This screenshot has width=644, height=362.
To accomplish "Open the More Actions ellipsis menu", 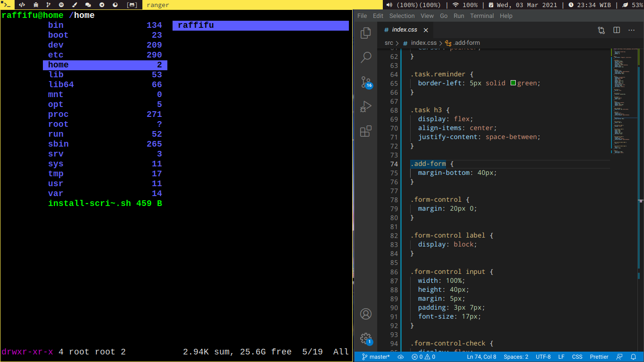I will 631,30.
